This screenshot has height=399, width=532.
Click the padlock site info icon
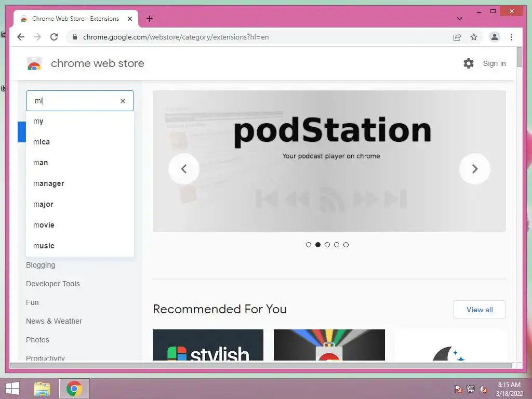[75, 37]
